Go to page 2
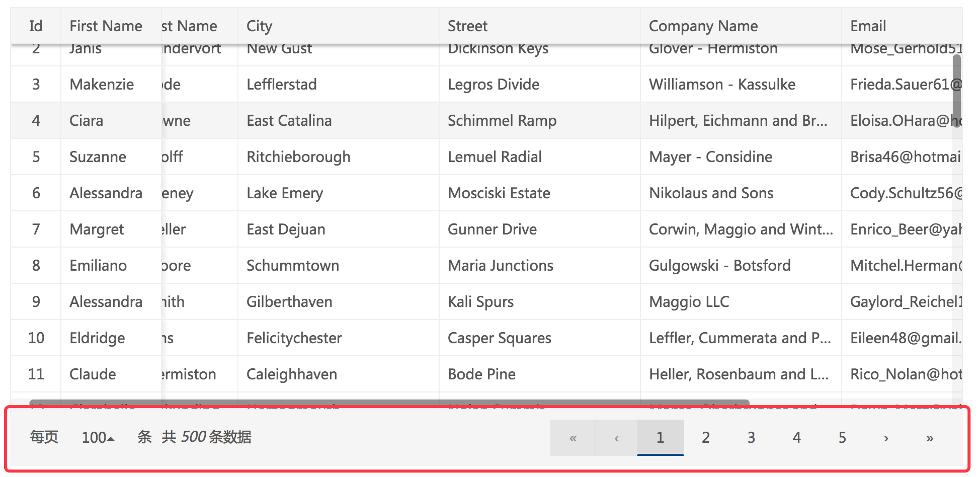Viewport: 980px width, 477px height. click(706, 438)
